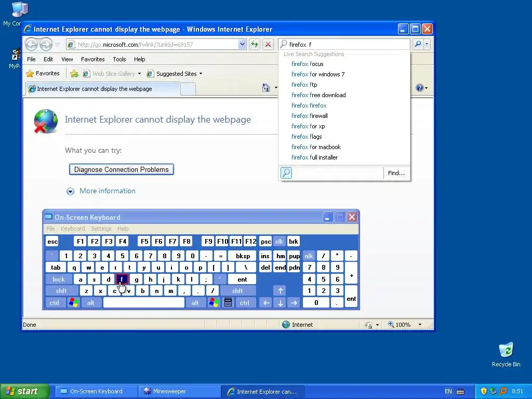
Task: Toggle the lock (caps lock) key on On-Screen Keyboard
Action: pos(59,279)
